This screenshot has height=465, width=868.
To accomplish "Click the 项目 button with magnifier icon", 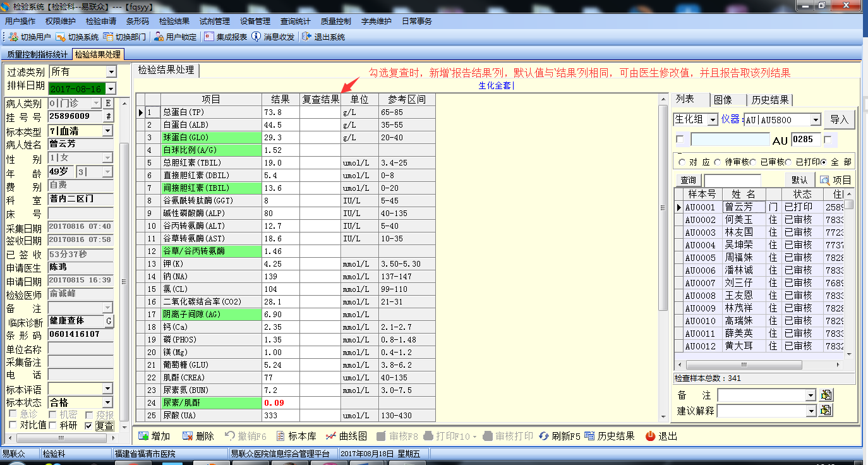I will [836, 180].
